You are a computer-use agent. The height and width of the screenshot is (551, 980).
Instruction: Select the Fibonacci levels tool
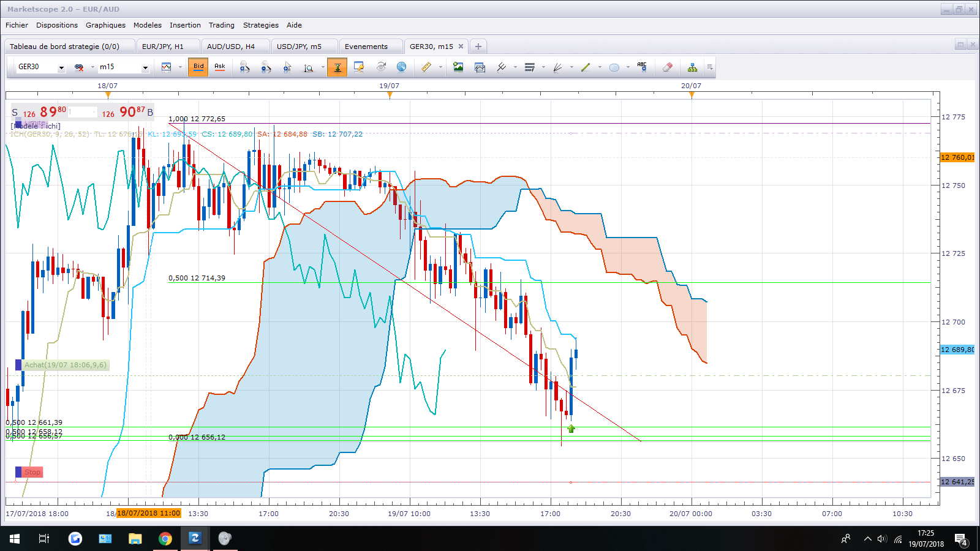pos(530,67)
